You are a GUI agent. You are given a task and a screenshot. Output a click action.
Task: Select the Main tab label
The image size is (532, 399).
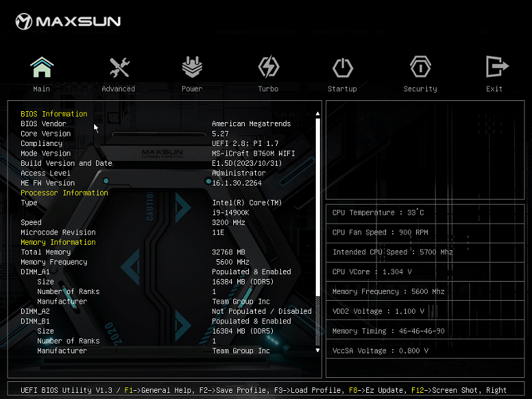[x=42, y=89]
